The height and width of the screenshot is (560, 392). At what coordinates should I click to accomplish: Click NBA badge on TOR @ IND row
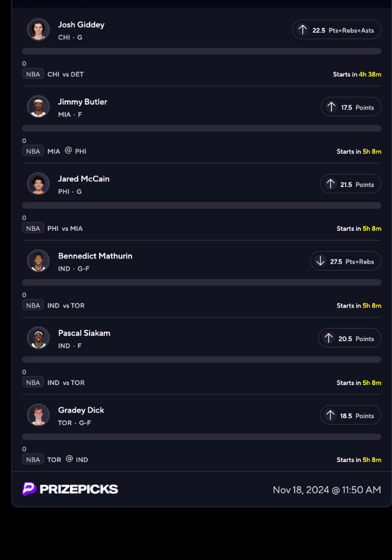tap(33, 459)
